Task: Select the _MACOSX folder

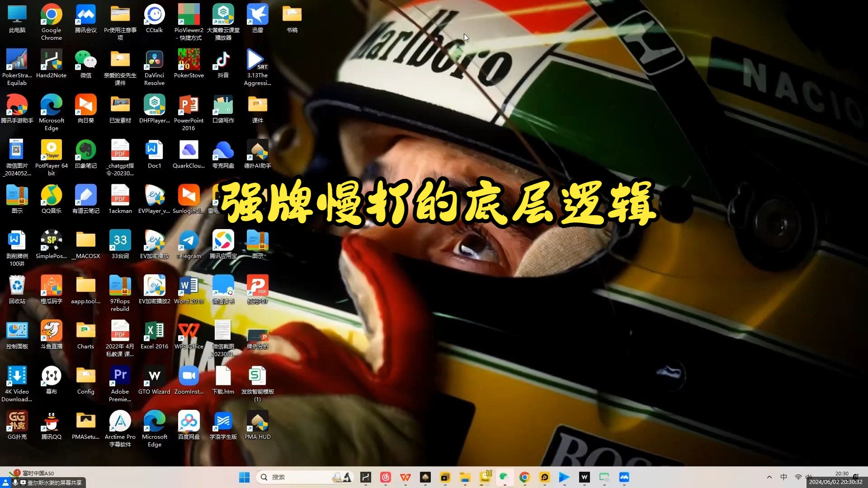Action: click(85, 245)
